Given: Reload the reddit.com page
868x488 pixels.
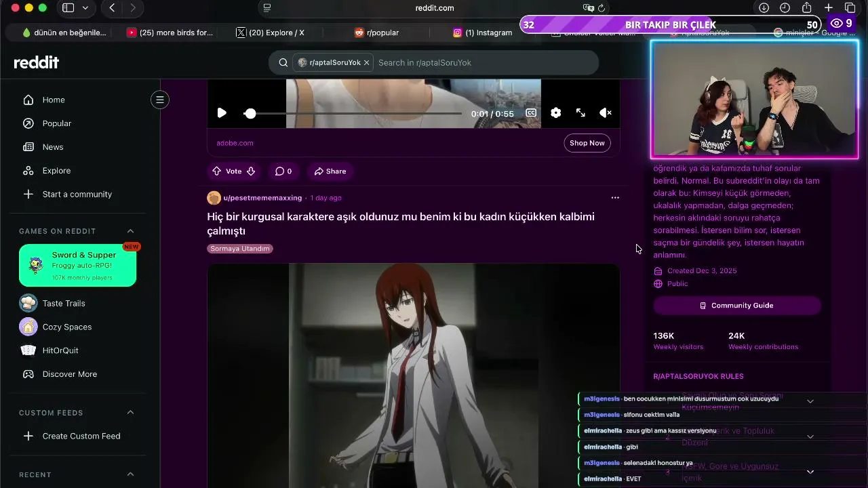Looking at the screenshot, I should [x=601, y=8].
